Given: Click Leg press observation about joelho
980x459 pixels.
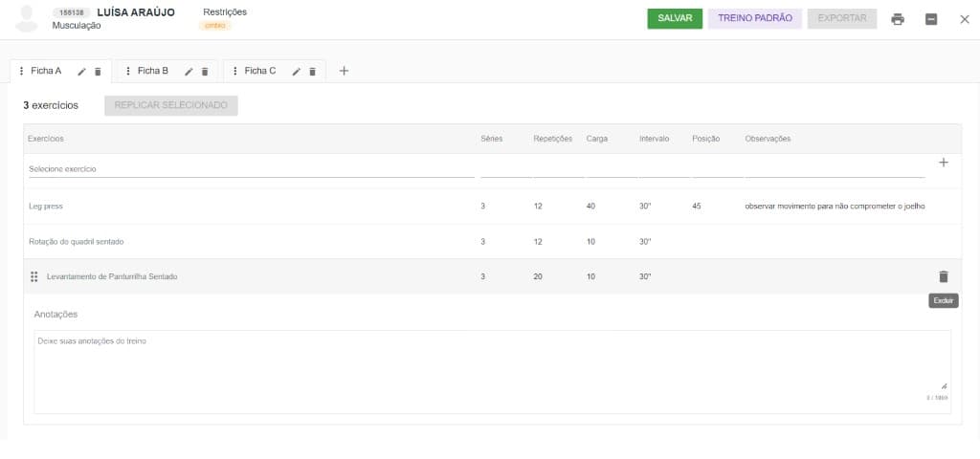Looking at the screenshot, I should pyautogui.click(x=835, y=207).
